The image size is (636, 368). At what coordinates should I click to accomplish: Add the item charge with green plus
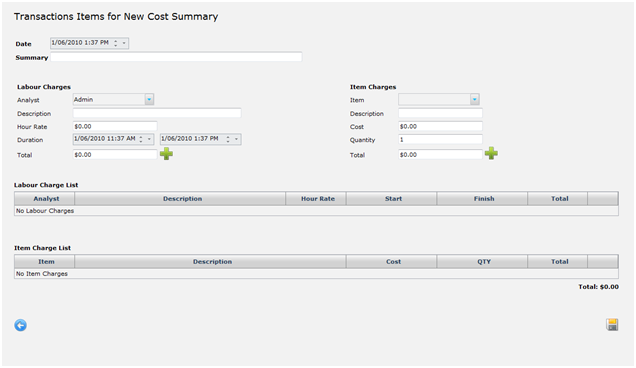(491, 153)
